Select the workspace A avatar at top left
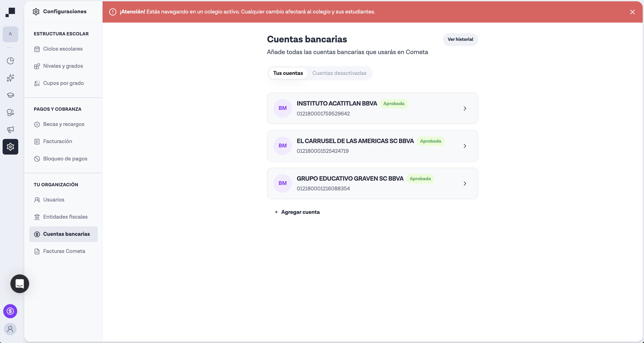This screenshot has height=343, width=644. pyautogui.click(x=10, y=34)
